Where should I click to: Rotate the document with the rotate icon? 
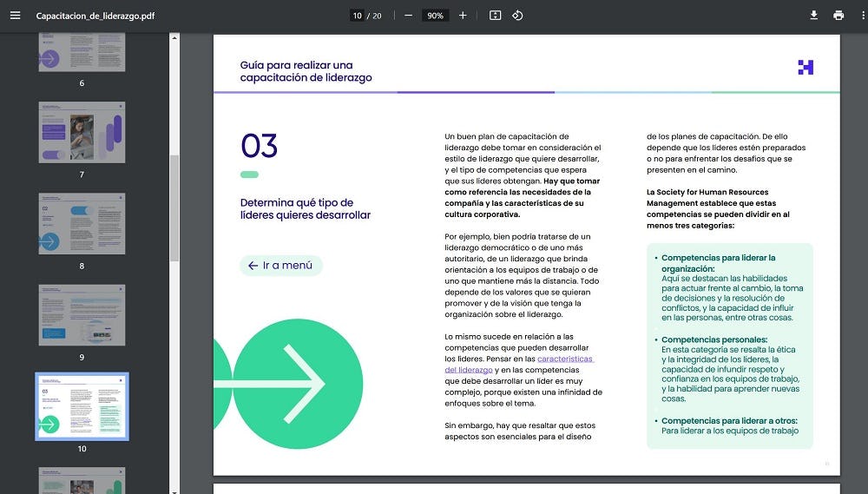[x=517, y=16]
